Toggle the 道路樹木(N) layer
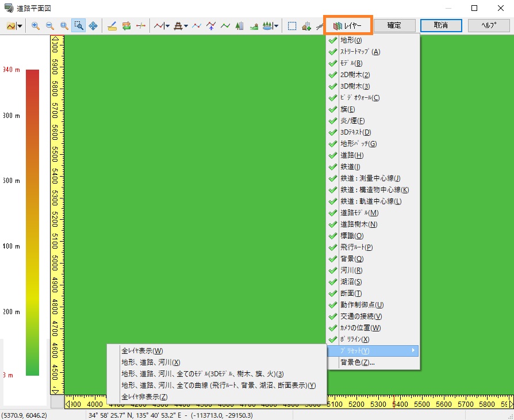The width and height of the screenshot is (514, 420). 373,224
